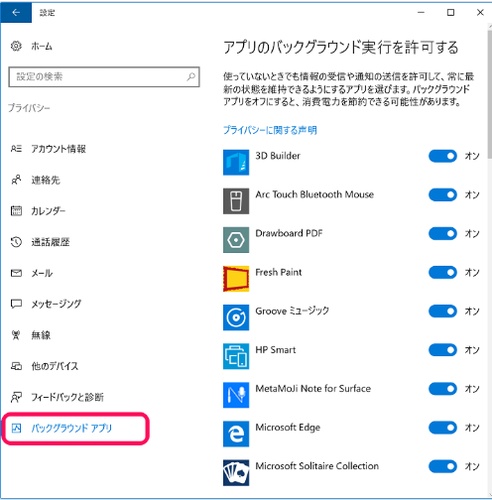Toggle MetaMoJi Note for Surface switch
This screenshot has width=492, height=500.
pyautogui.click(x=443, y=389)
